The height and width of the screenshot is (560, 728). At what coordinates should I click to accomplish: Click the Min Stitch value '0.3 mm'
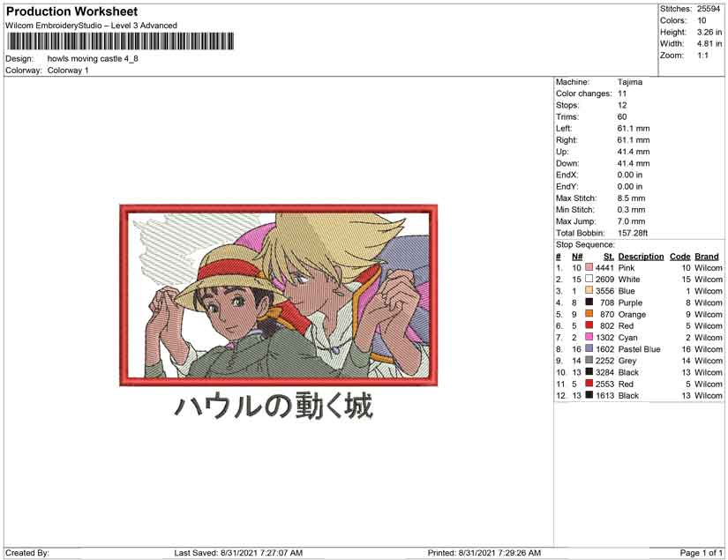632,210
